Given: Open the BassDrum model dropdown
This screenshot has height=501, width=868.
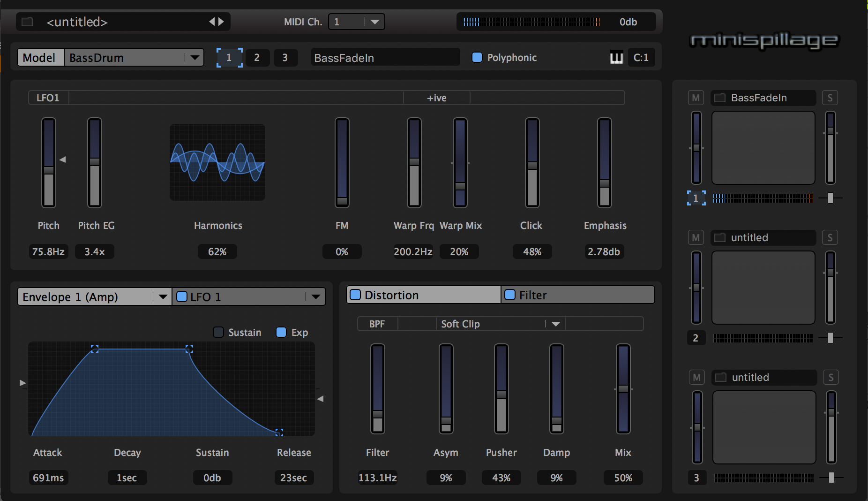Looking at the screenshot, I should pyautogui.click(x=194, y=58).
